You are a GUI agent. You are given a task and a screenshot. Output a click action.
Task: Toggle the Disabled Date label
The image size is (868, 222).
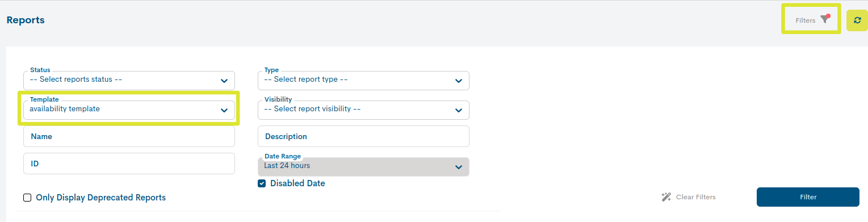pyautogui.click(x=297, y=183)
